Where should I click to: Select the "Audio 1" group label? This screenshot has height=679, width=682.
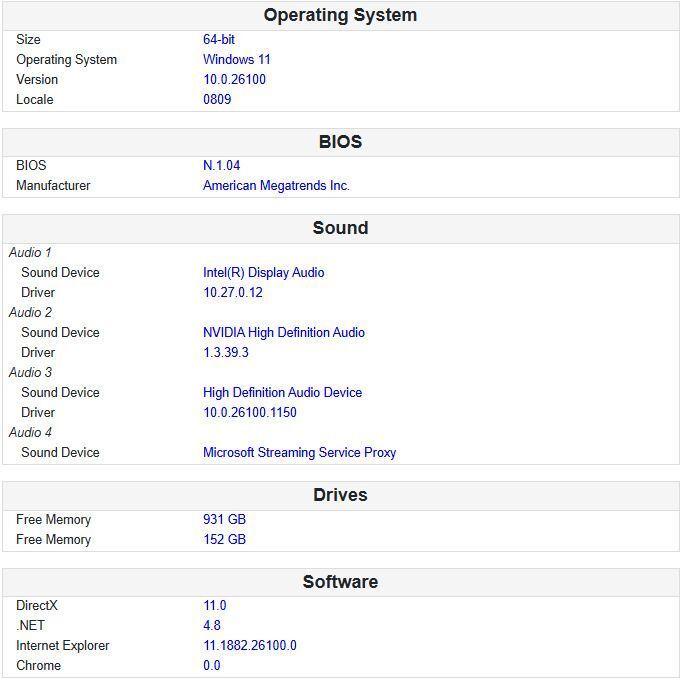(30, 253)
